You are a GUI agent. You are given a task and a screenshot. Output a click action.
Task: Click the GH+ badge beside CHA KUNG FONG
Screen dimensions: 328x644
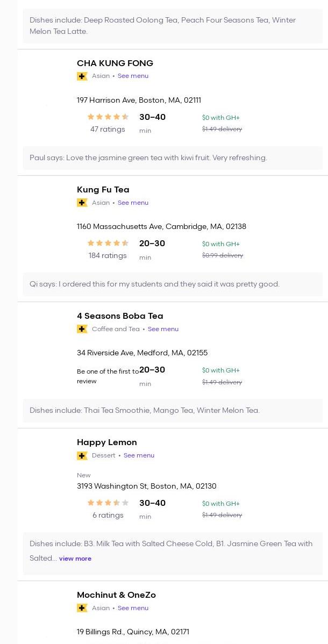coord(82,76)
